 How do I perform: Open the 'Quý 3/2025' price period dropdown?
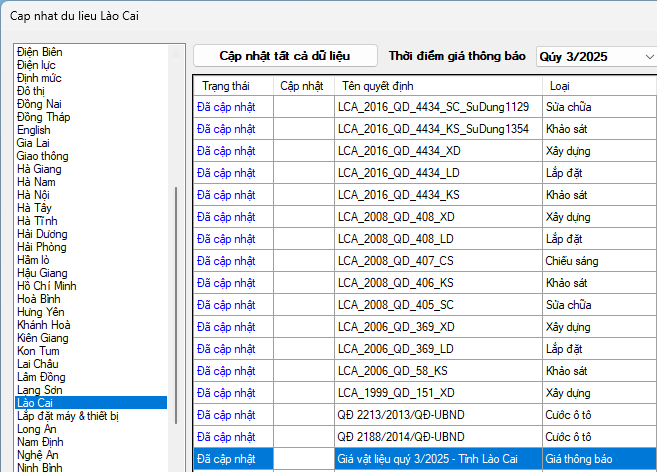pyautogui.click(x=596, y=57)
